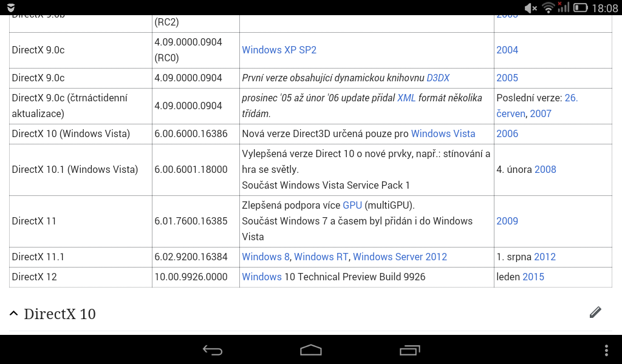
Task: Select the DirectX 12 table cell
Action: 81,277
